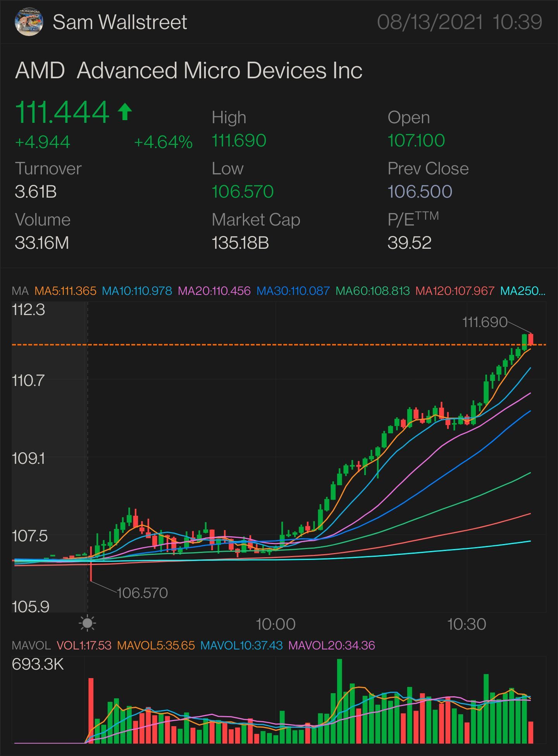Tap the 112.3 price axis label

click(28, 310)
